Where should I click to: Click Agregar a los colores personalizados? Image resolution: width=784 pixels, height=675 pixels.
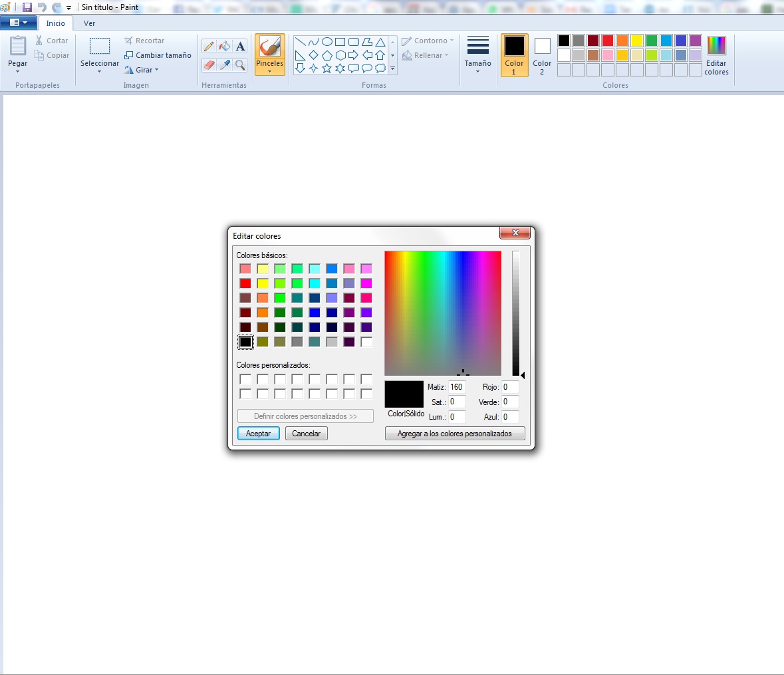455,434
